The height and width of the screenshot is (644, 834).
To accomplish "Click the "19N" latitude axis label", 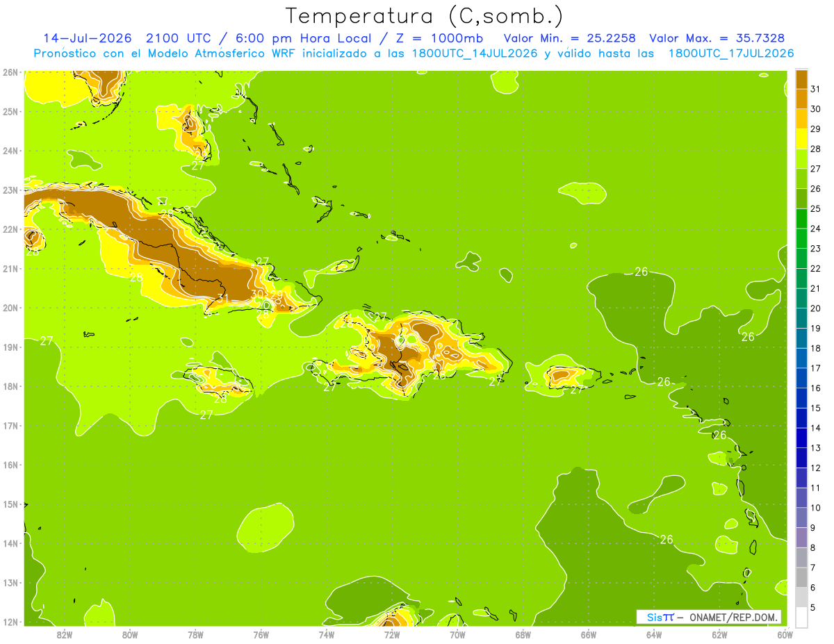I will pyautogui.click(x=10, y=347).
